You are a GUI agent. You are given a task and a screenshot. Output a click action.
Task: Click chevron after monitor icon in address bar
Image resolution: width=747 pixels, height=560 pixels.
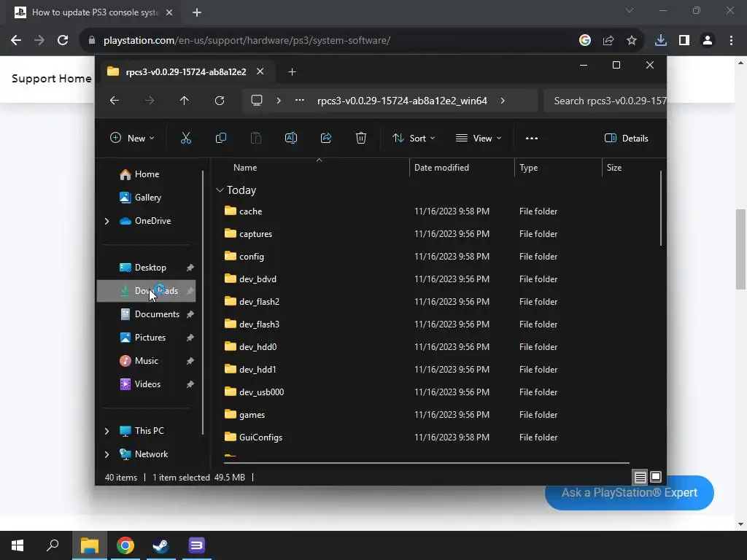[x=279, y=101]
